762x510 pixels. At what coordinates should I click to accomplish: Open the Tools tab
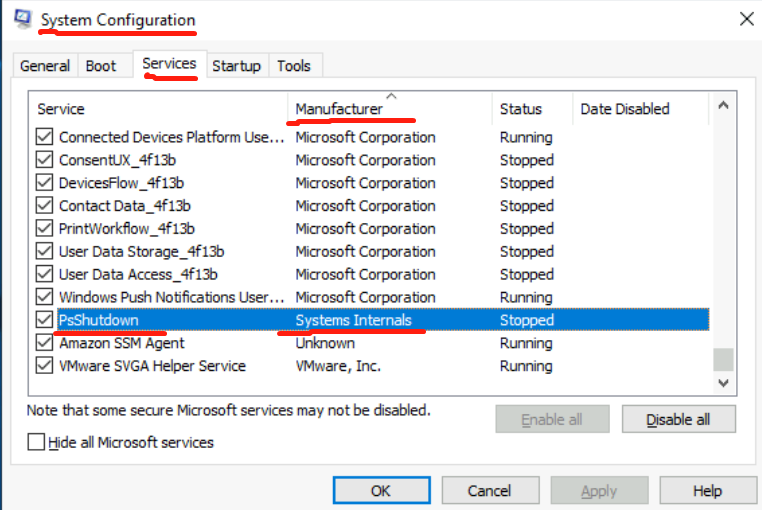point(294,66)
